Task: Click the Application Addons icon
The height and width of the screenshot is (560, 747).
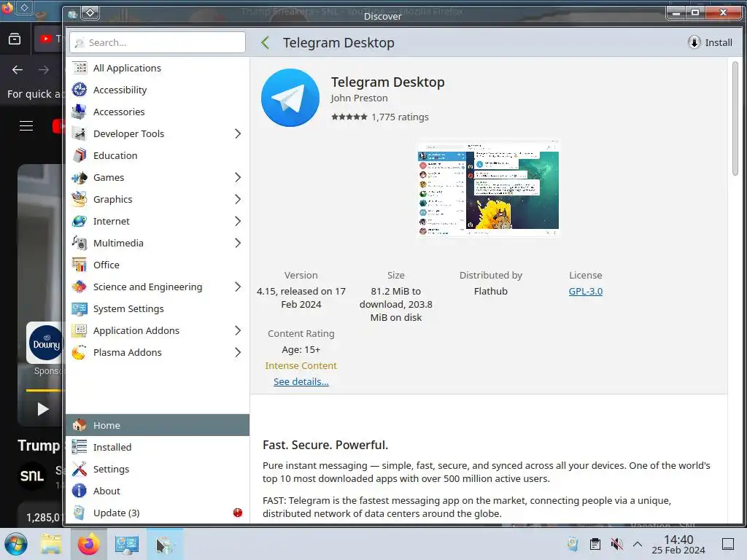Action: coord(79,331)
